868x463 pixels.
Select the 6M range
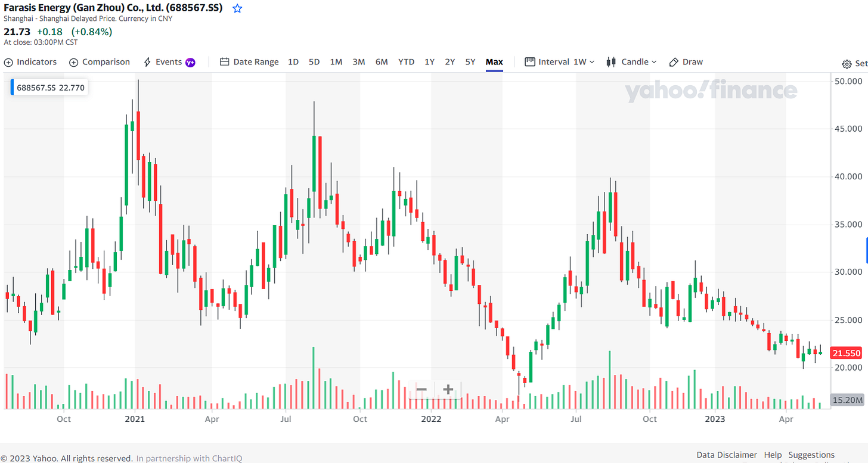382,62
